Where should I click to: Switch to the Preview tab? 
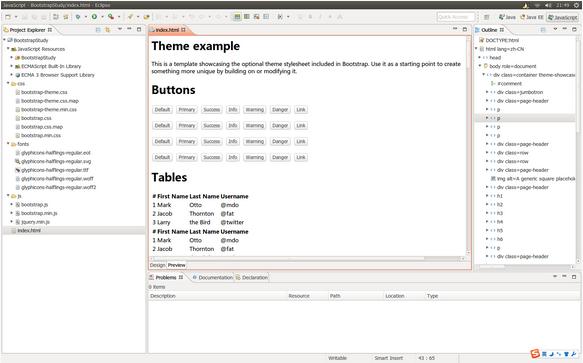click(x=177, y=265)
